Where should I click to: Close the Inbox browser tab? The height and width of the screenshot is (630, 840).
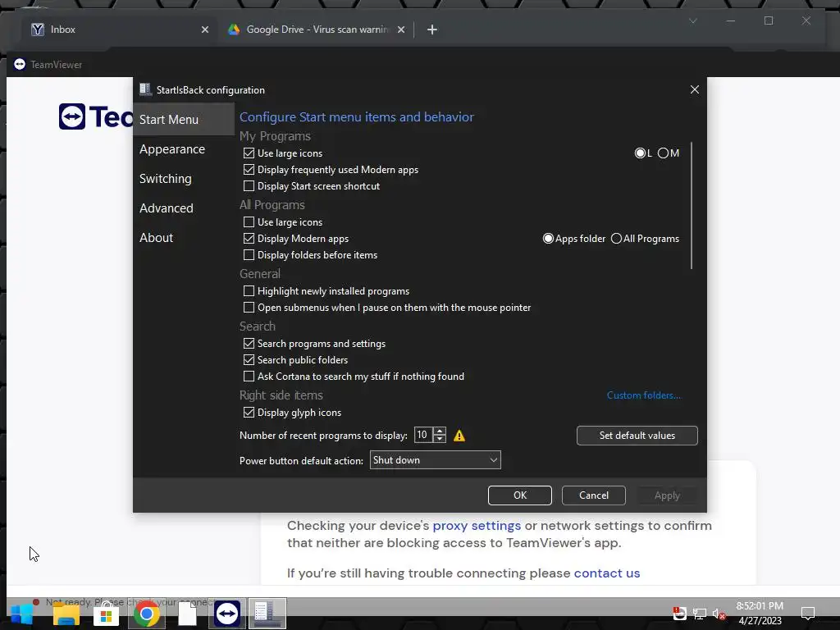[x=204, y=30]
